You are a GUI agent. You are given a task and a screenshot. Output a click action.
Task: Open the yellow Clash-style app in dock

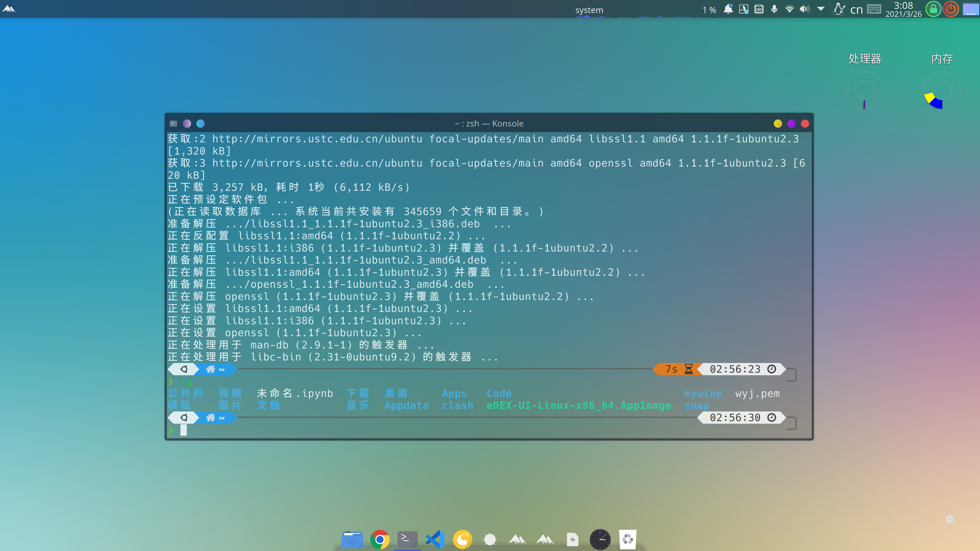(463, 539)
